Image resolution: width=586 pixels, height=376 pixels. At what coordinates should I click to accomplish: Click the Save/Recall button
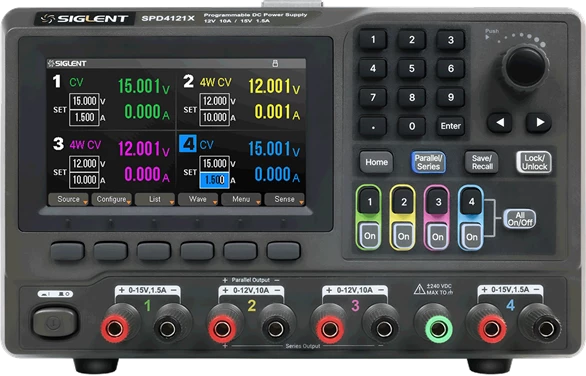click(482, 162)
